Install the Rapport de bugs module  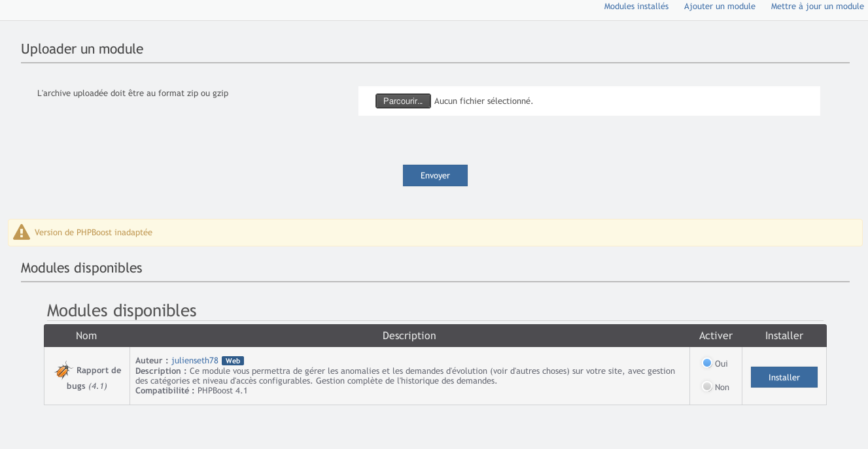[x=784, y=377]
